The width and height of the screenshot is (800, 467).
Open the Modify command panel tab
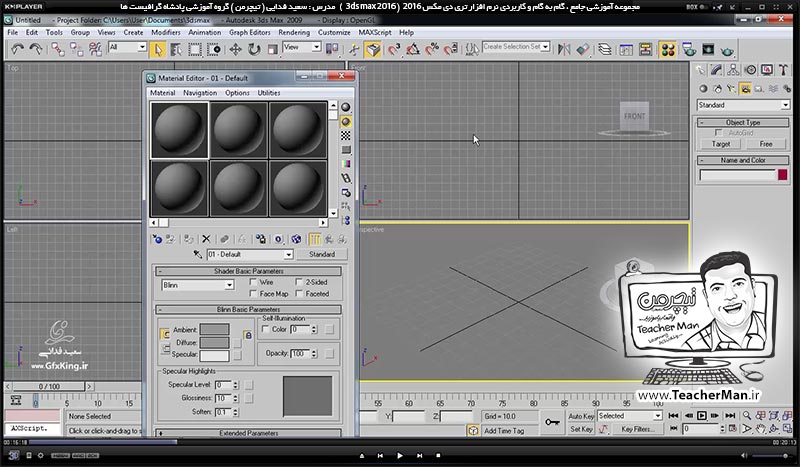(717, 70)
